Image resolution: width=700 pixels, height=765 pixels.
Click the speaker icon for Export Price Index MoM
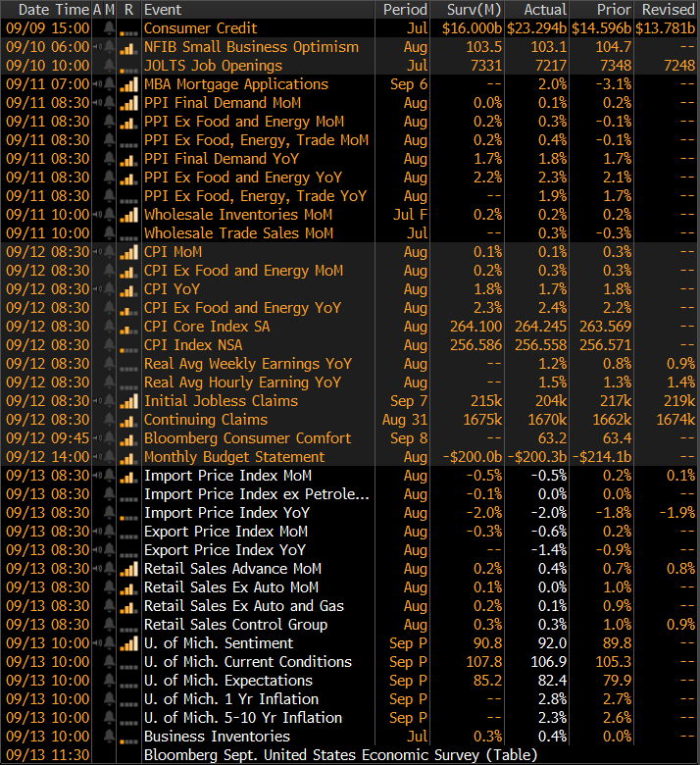click(98, 532)
